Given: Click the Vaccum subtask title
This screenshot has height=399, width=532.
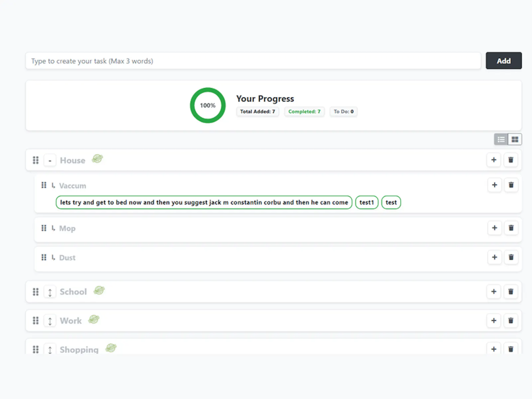Looking at the screenshot, I should pos(72,186).
